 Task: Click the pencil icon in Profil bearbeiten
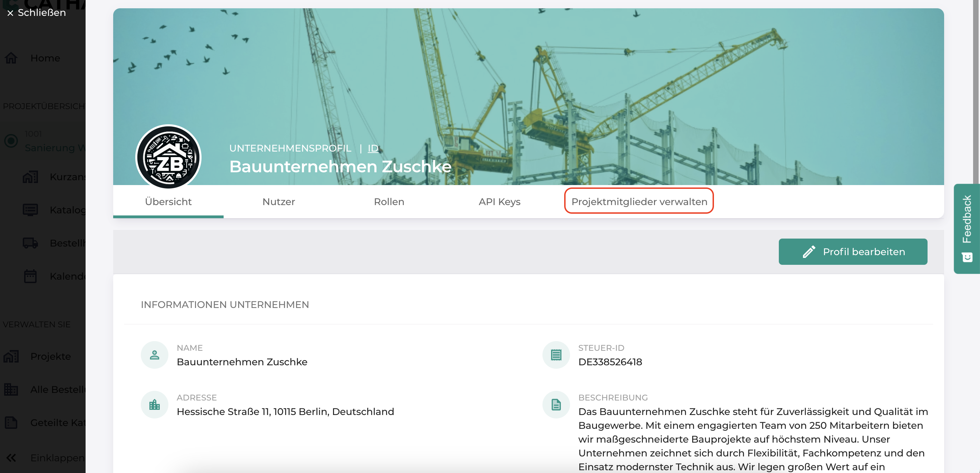tap(809, 252)
